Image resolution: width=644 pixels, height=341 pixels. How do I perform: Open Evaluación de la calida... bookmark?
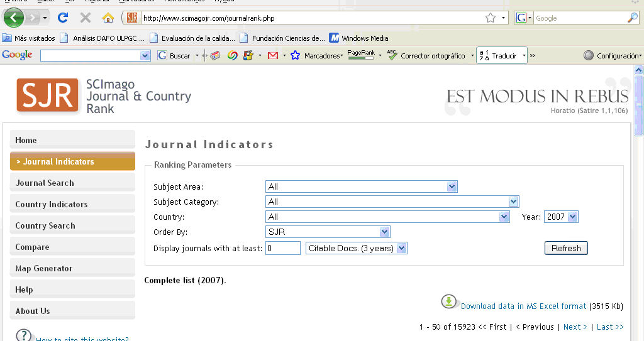point(192,38)
